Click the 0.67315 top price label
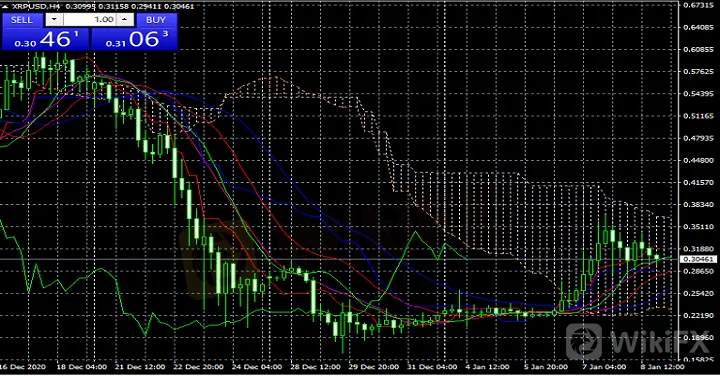720x376 pixels. click(698, 5)
